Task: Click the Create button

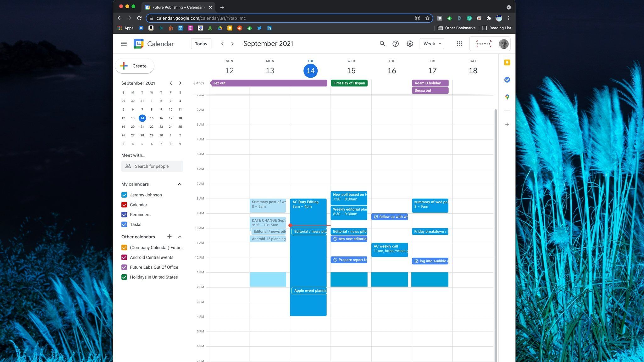Action: pyautogui.click(x=135, y=66)
